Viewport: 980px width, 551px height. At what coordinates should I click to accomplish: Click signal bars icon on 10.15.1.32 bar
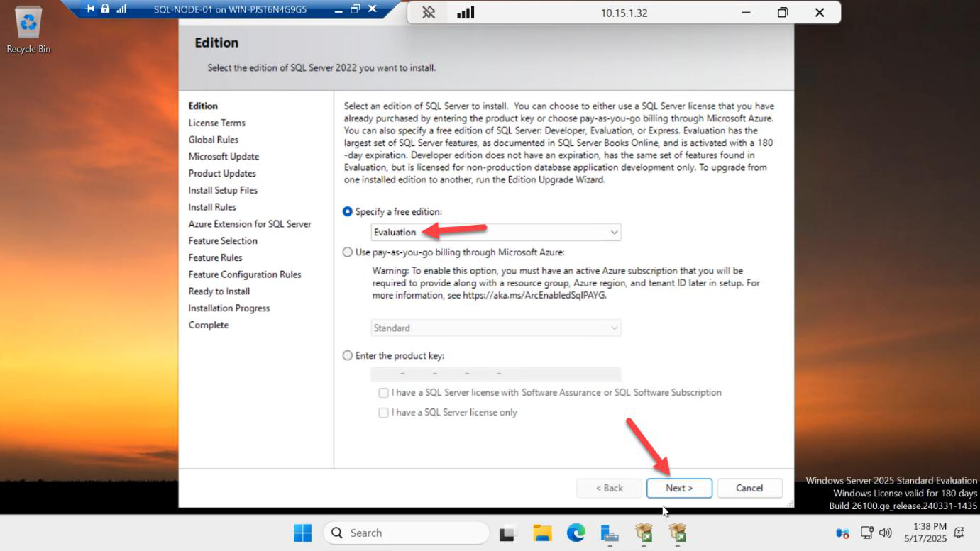pyautogui.click(x=466, y=13)
